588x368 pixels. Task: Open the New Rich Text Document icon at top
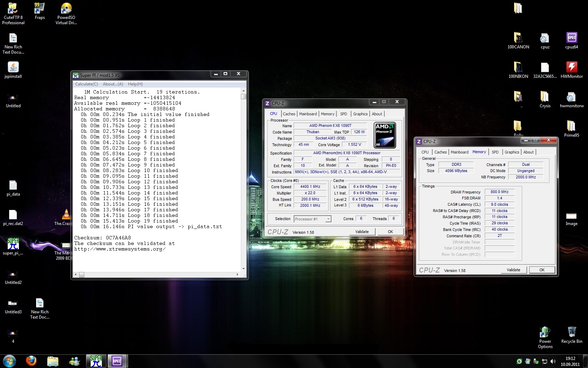[13, 43]
